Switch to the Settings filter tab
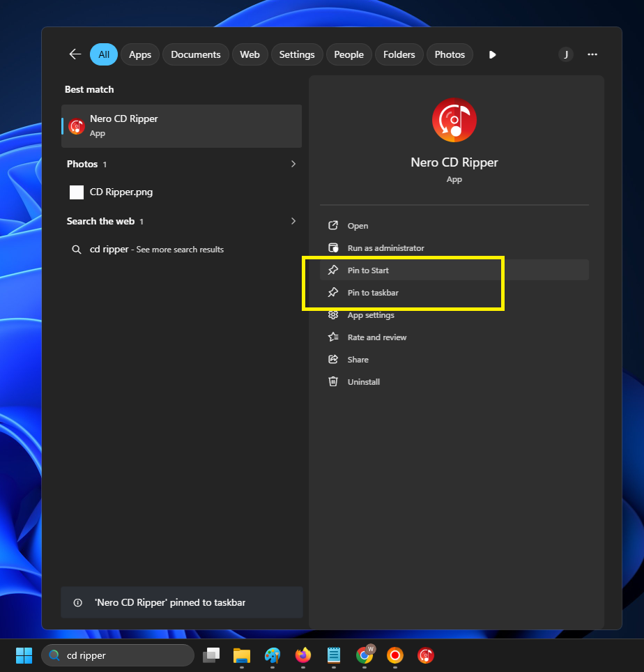The height and width of the screenshot is (672, 644). point(297,54)
